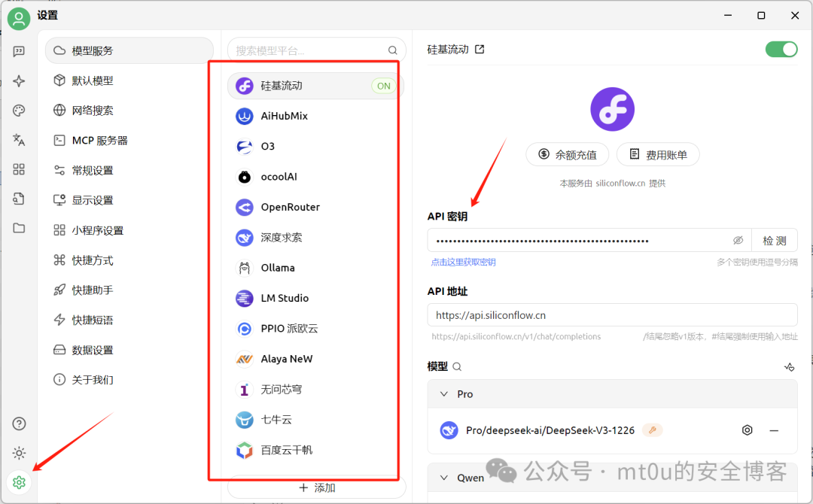Open 快捷助手 settings
The height and width of the screenshot is (504, 813).
click(129, 290)
